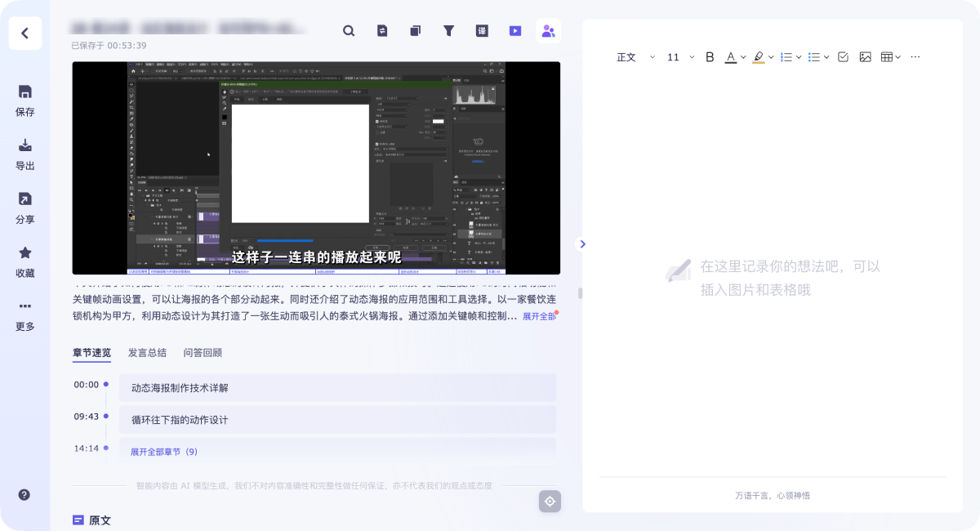
Task: Click the middle panel scrollbar handle
Action: 581,293
